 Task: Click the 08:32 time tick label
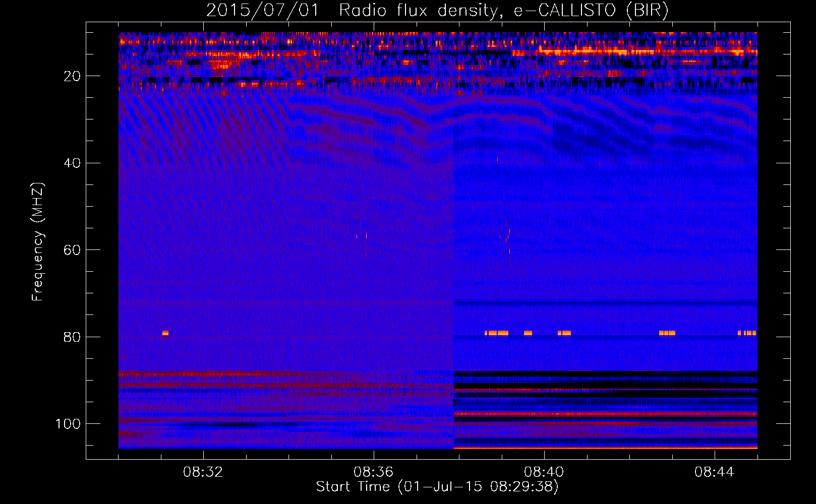coord(203,472)
